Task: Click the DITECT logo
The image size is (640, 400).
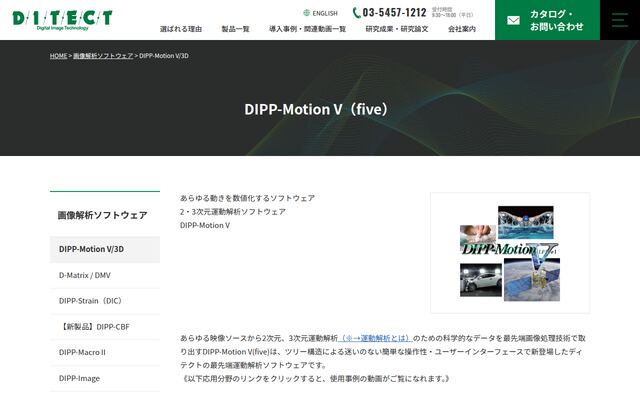Action: pyautogui.click(x=62, y=20)
